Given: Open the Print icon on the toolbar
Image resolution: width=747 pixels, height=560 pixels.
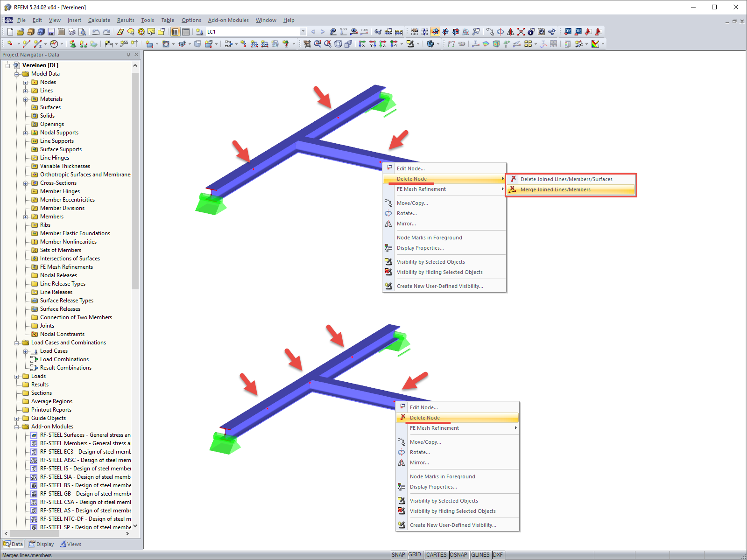Looking at the screenshot, I should pyautogui.click(x=71, y=32).
